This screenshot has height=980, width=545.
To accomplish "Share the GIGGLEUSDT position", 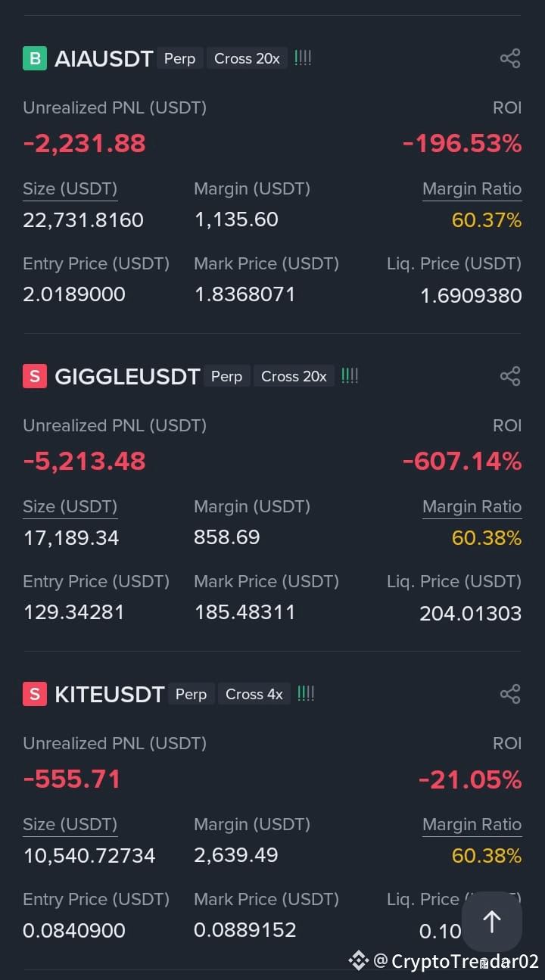I will (510, 376).
